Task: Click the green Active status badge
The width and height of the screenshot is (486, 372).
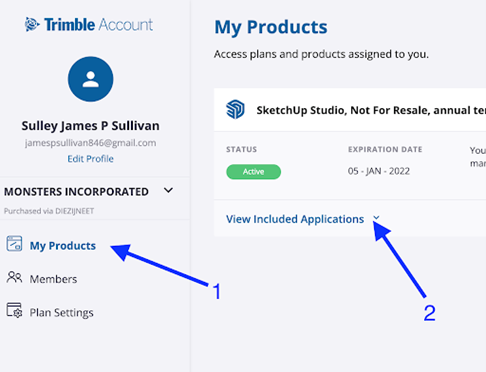Action: click(253, 172)
